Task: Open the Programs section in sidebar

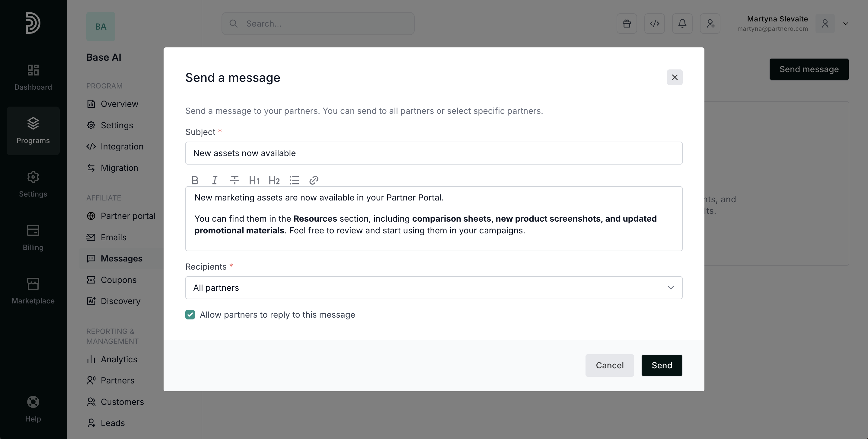Action: click(33, 130)
